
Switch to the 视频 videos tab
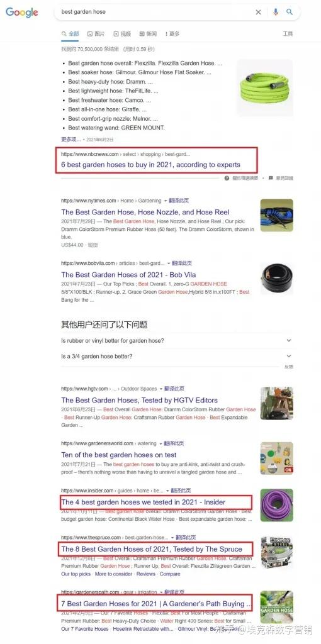pos(123,34)
